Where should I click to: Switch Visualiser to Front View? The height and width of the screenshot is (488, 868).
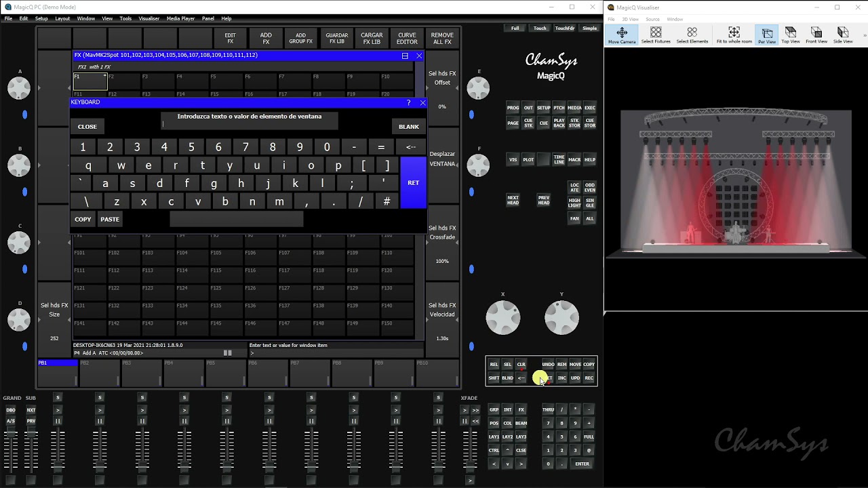[816, 35]
